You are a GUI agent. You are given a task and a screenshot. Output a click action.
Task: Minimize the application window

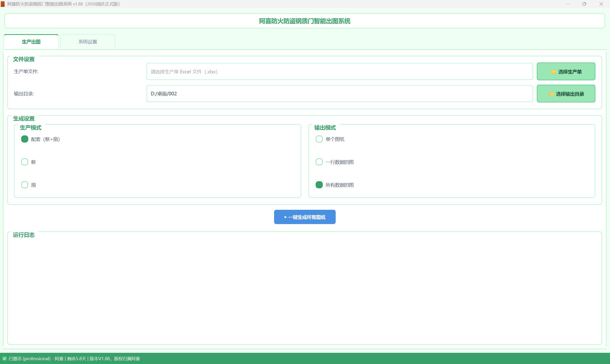[568, 4]
